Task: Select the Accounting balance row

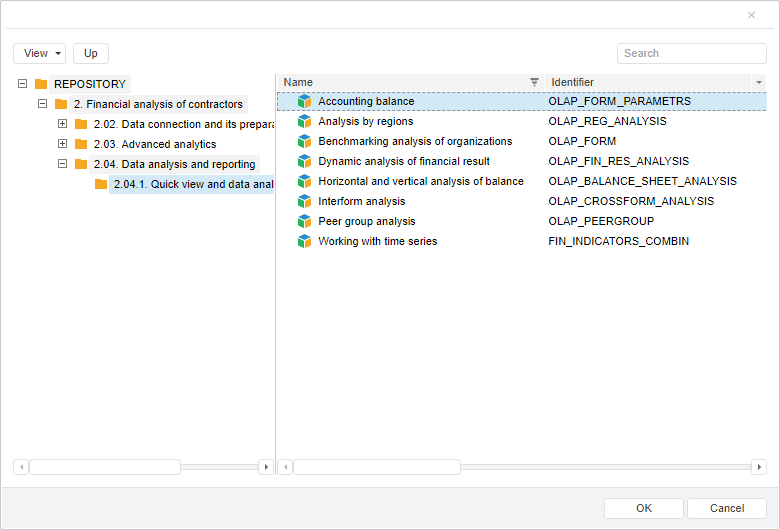Action: [522, 102]
